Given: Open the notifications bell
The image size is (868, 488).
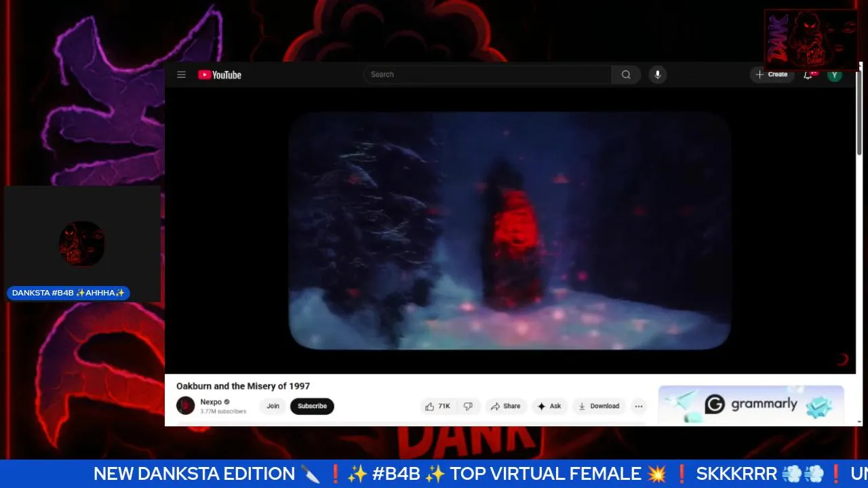Looking at the screenshot, I should coord(808,75).
